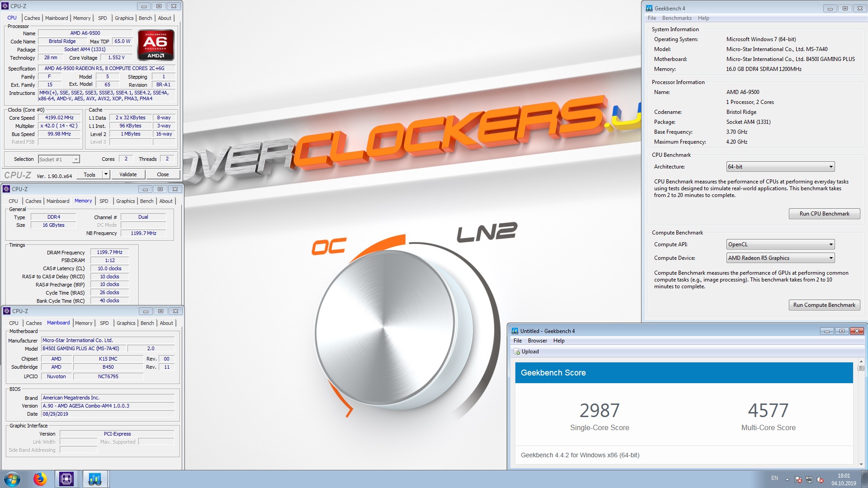Open Action Center flag tray icon
Image resolution: width=868 pixels, height=488 pixels.
click(798, 479)
